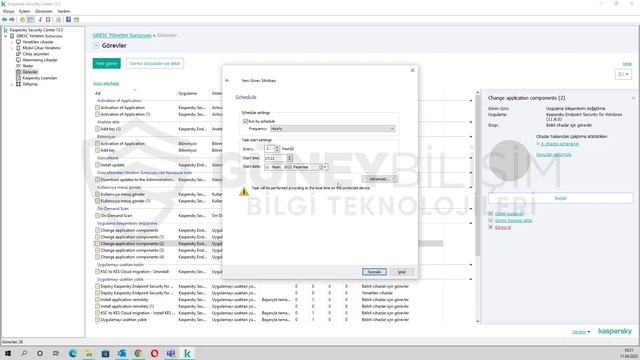640x360 pixels.
Task: Open the Eylem menu
Action: 24,11
